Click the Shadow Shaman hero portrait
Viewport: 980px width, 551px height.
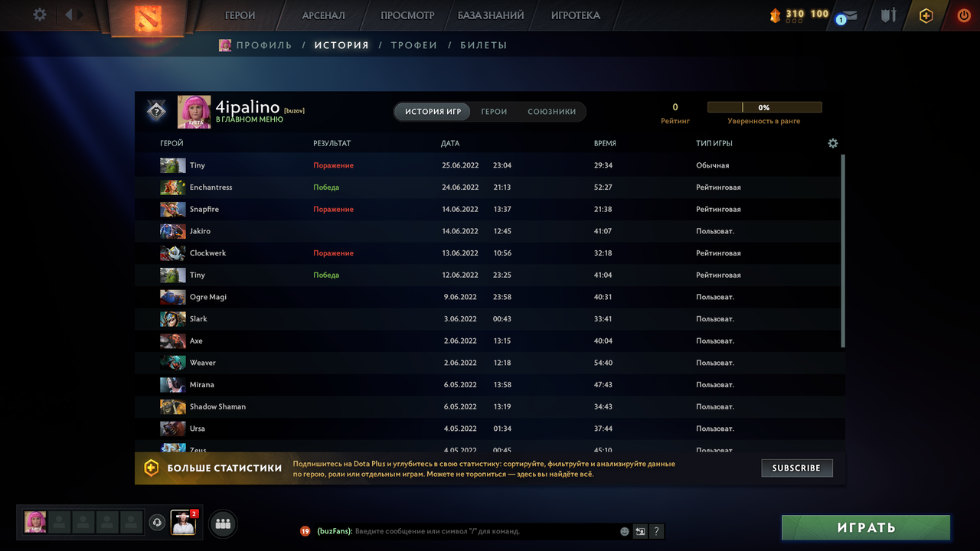click(173, 406)
